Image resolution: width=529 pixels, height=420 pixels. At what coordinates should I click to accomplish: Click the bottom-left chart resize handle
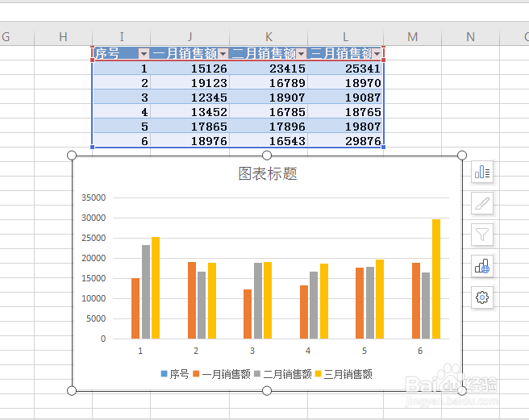(72, 391)
